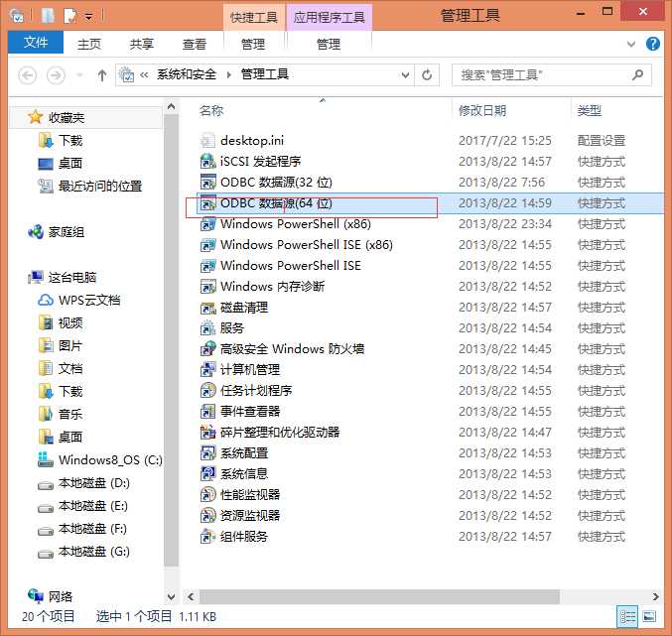Sort by 类型 column header

pos(590,110)
